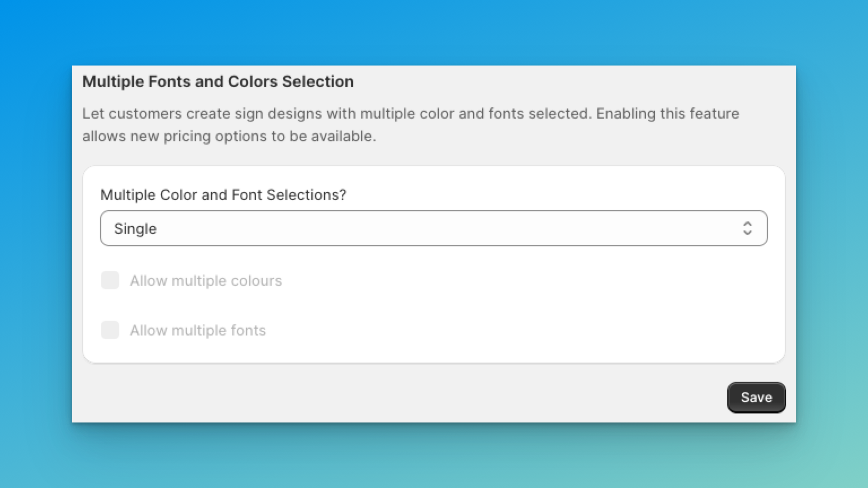Click the grey footer area left of Save
Screen dimensions: 868x488
[x=396, y=397]
